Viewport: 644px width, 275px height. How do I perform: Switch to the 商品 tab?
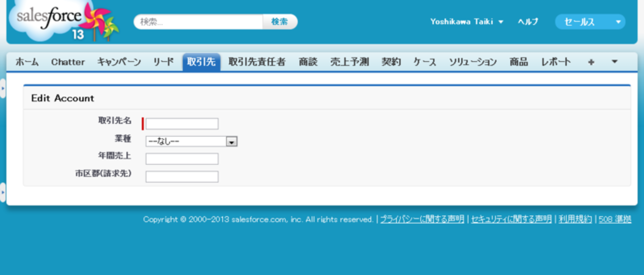tap(519, 62)
